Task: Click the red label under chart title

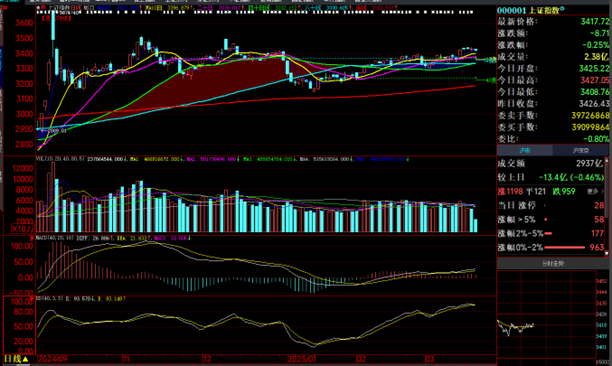Action: [x=56, y=18]
